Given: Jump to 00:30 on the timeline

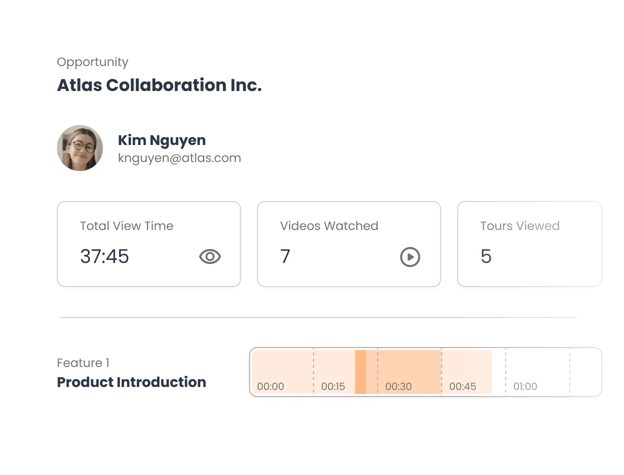Looking at the screenshot, I should 398,386.
